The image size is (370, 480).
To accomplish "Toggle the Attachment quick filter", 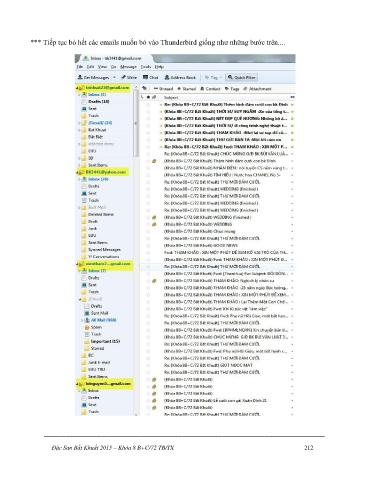I will tap(257, 89).
